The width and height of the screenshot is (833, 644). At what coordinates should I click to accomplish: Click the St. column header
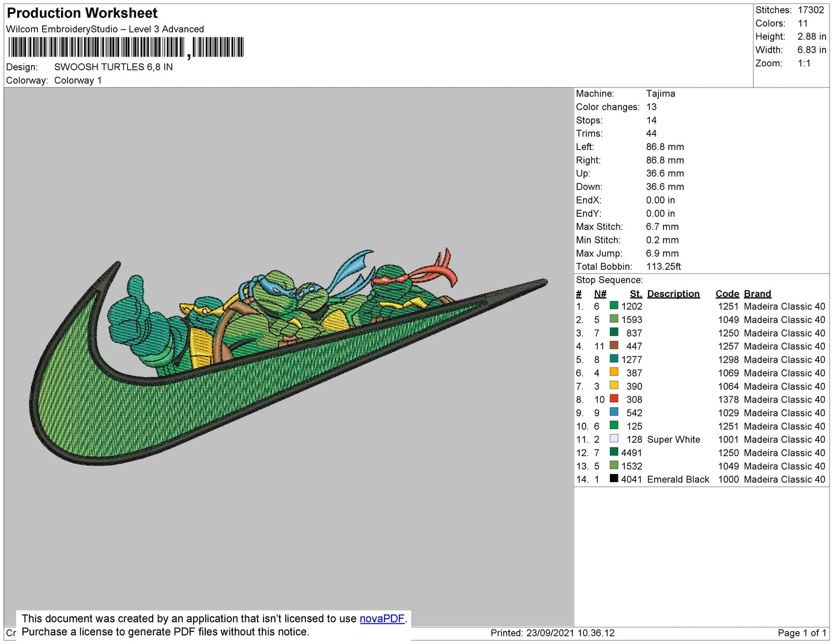(x=635, y=293)
